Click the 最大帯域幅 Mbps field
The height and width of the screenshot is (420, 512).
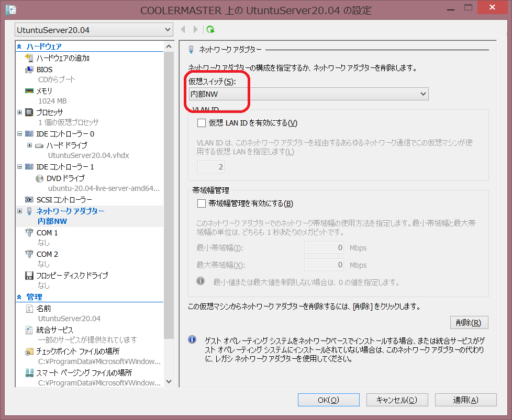(324, 265)
